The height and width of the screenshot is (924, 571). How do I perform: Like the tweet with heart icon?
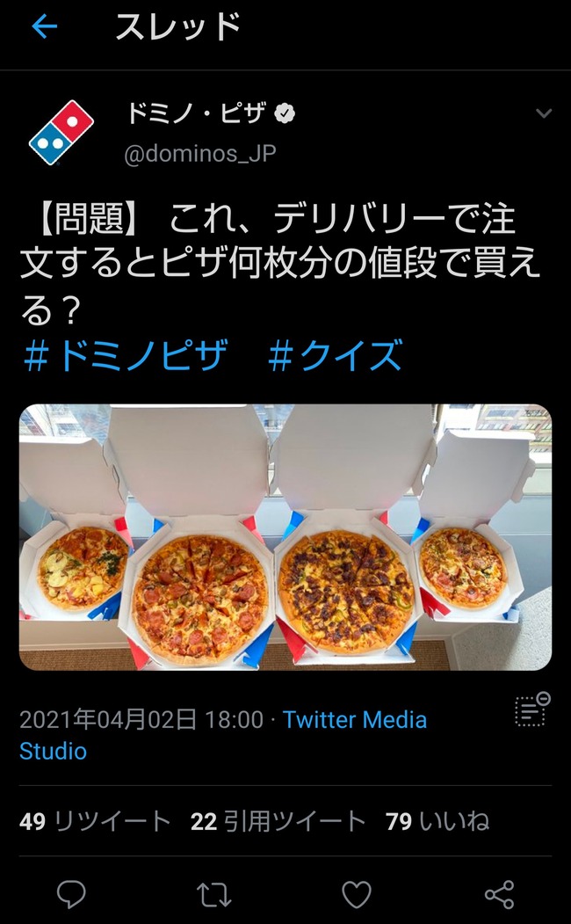pos(357,894)
